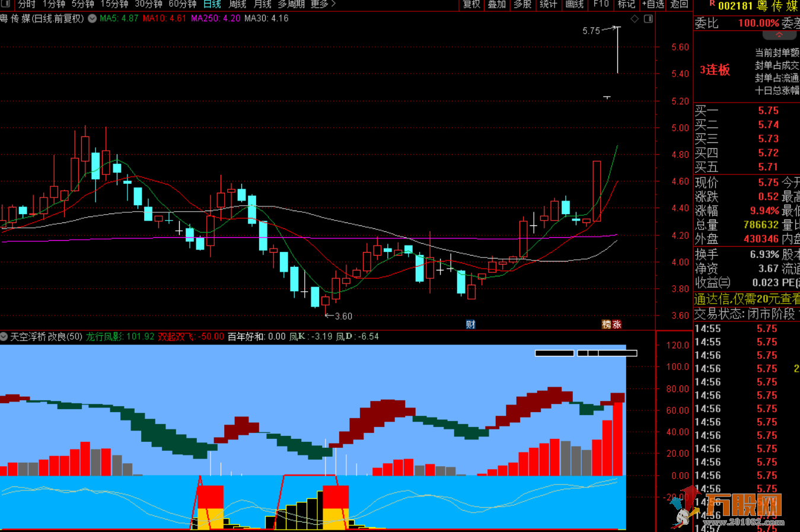Click the 榜 tag on chart

click(x=606, y=324)
